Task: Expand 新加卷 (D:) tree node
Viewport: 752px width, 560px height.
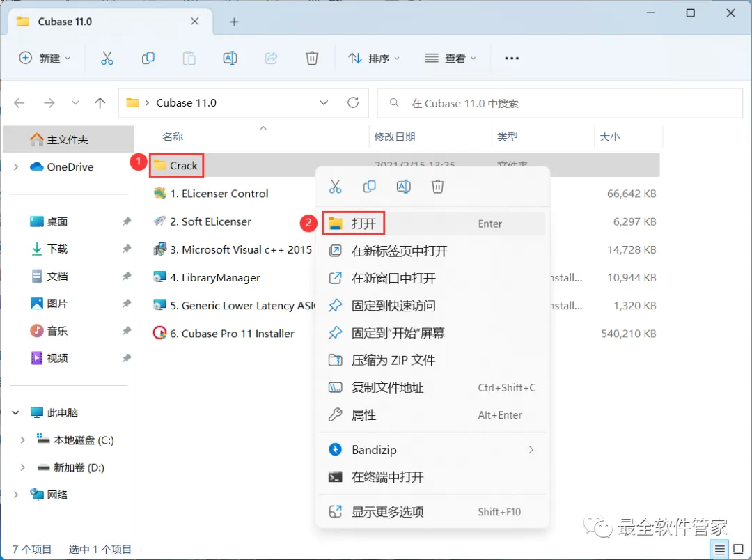Action: click(22, 467)
